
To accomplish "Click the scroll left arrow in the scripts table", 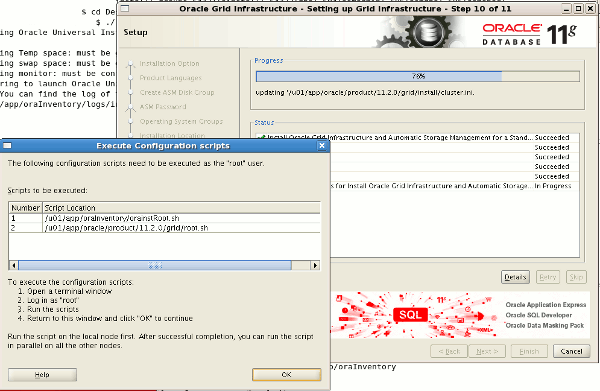I will [x=13, y=265].
